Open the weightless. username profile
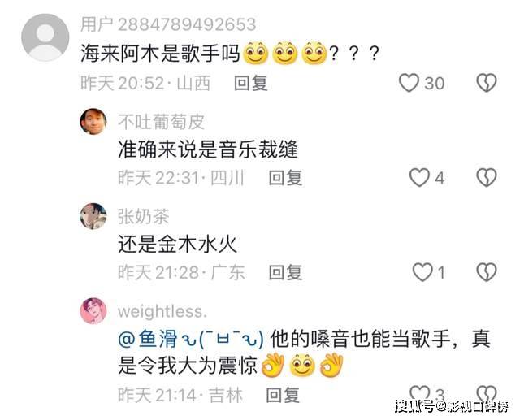The width and height of the screenshot is (520, 420). [162, 312]
